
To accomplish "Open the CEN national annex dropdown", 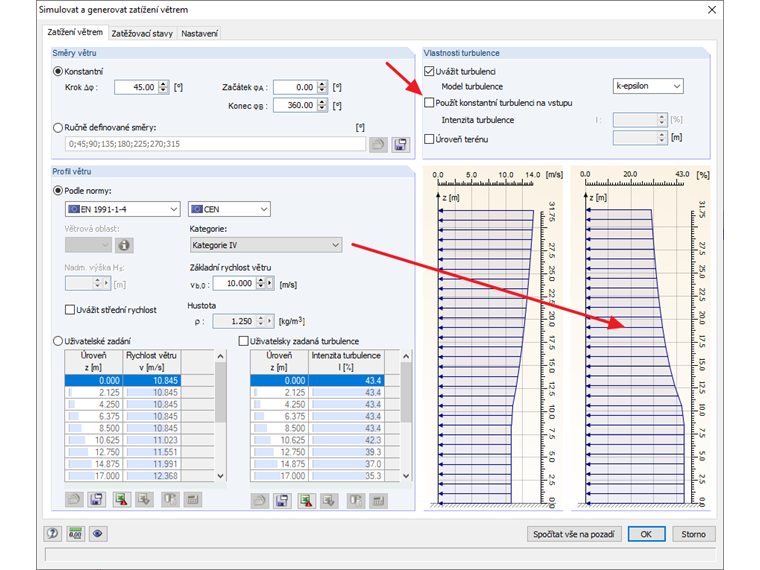I will (x=229, y=209).
